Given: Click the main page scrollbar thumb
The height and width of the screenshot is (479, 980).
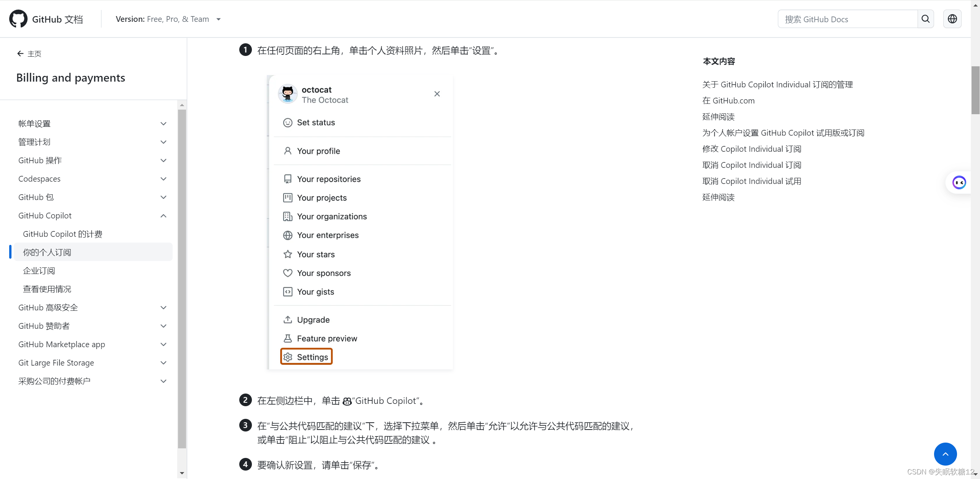Looking at the screenshot, I should 975,90.
